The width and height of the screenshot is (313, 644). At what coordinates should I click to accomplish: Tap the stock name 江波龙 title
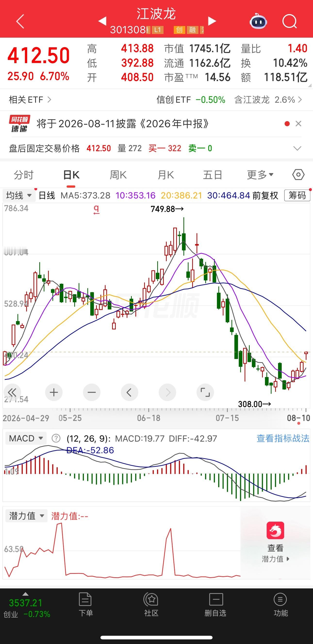(x=156, y=14)
